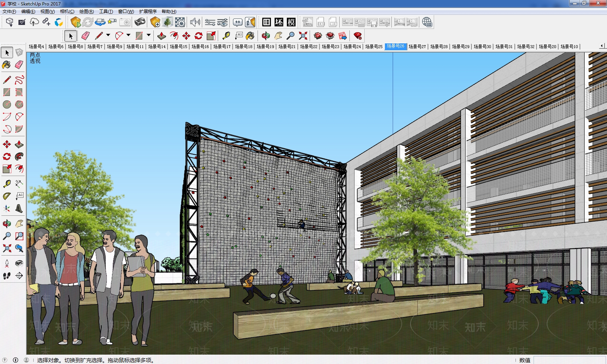
Task: Open the globe icon in plugin toolbar
Action: (427, 22)
